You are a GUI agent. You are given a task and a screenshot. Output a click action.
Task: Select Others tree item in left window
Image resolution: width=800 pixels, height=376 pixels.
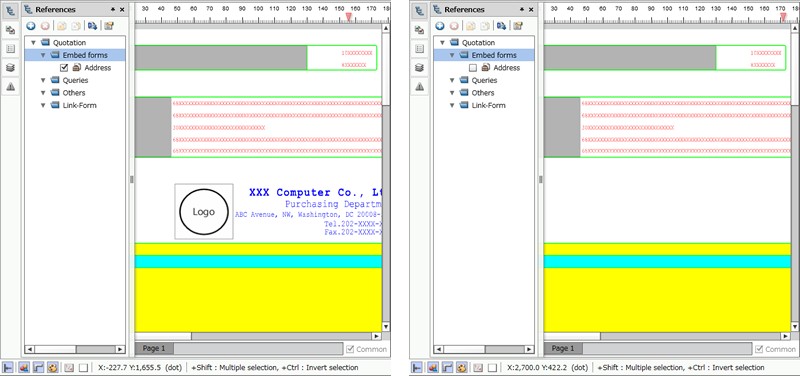coord(74,93)
